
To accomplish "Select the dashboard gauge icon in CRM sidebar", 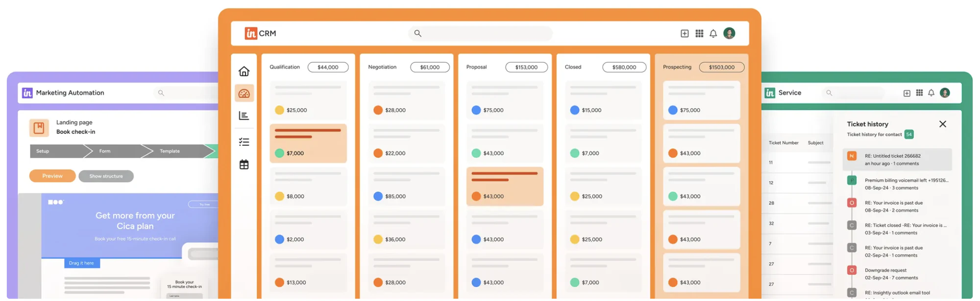I will [244, 93].
